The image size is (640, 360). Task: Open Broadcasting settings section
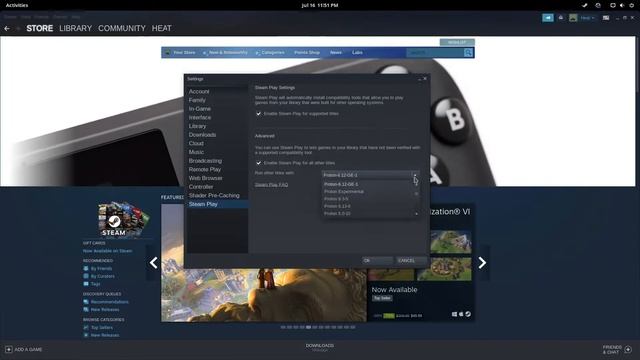click(205, 161)
